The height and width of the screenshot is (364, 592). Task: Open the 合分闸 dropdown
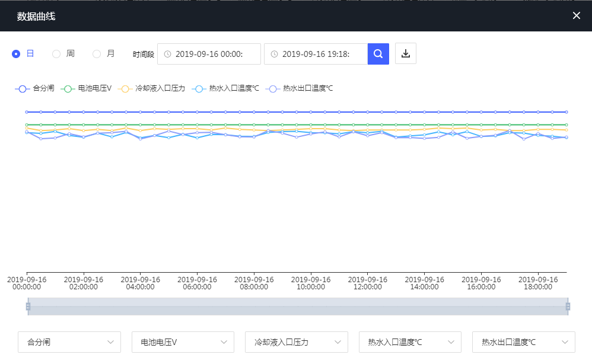tap(69, 342)
